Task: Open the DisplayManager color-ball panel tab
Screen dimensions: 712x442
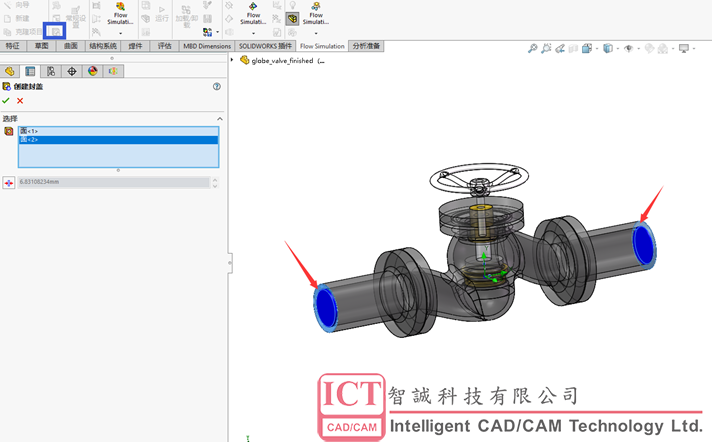Action: pos(92,71)
